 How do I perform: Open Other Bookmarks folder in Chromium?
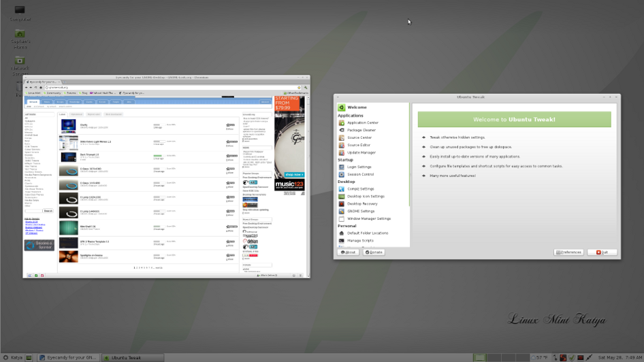[295, 93]
